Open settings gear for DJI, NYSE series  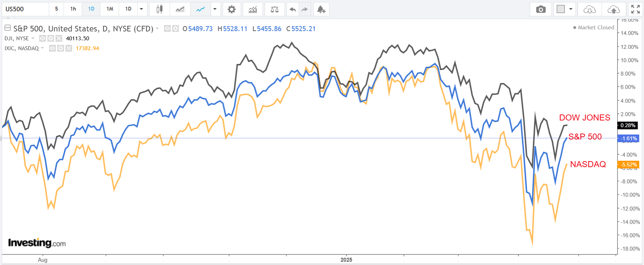pos(51,38)
